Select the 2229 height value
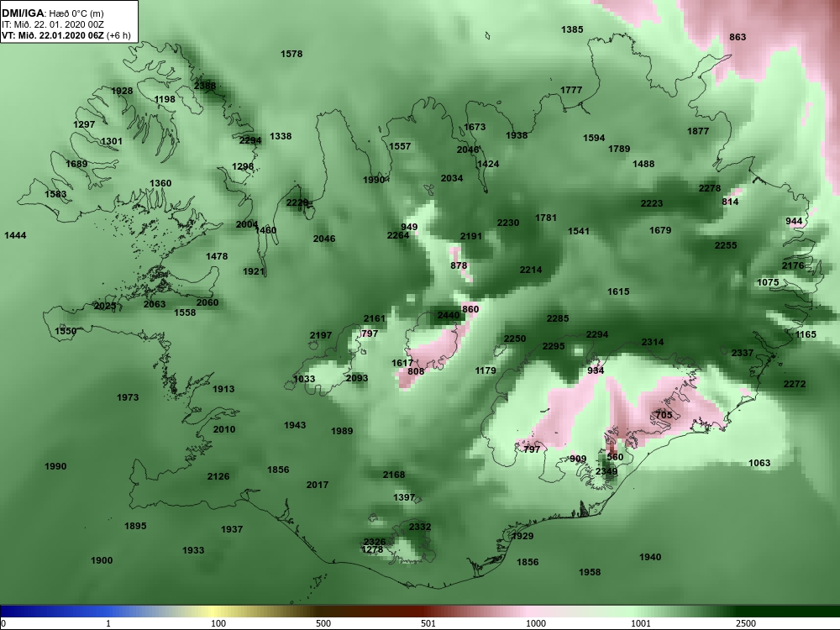This screenshot has height=630, width=840. [297, 203]
